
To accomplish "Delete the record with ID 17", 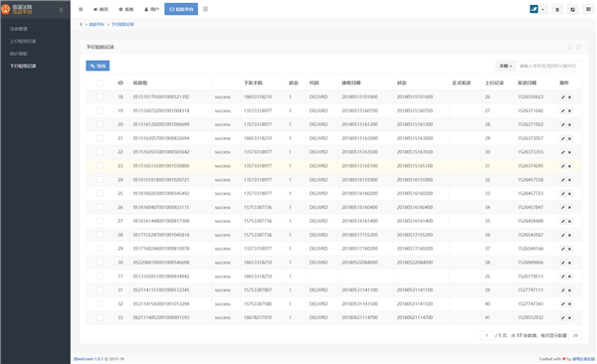I will pyautogui.click(x=569, y=276).
